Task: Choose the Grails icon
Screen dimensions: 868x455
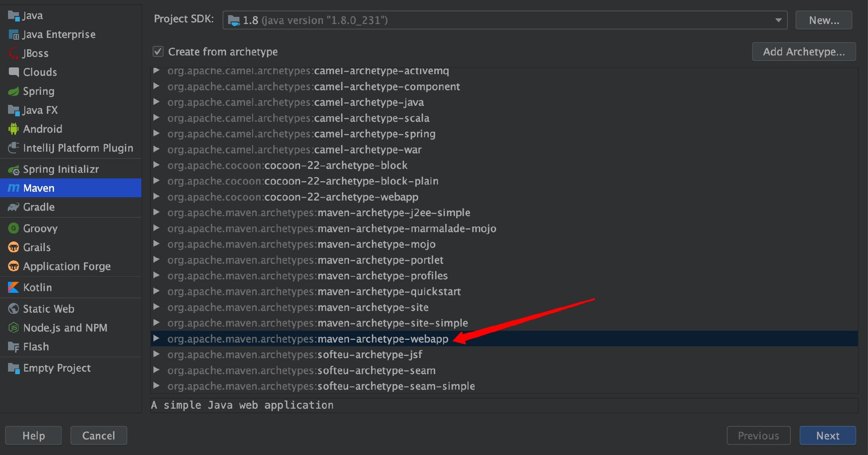Action: coord(13,247)
